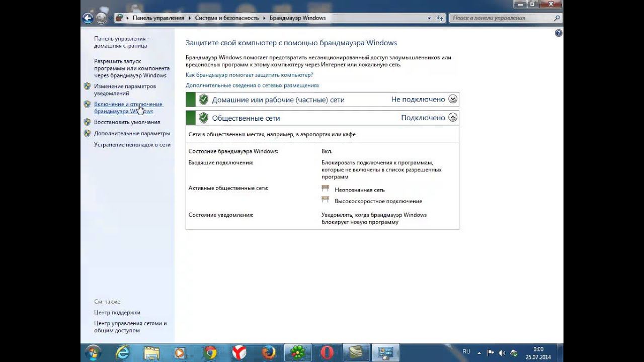Screen dimensions: 644x362
Task: Click the shield icon beside Дополнительные параметры
Action: point(87,133)
